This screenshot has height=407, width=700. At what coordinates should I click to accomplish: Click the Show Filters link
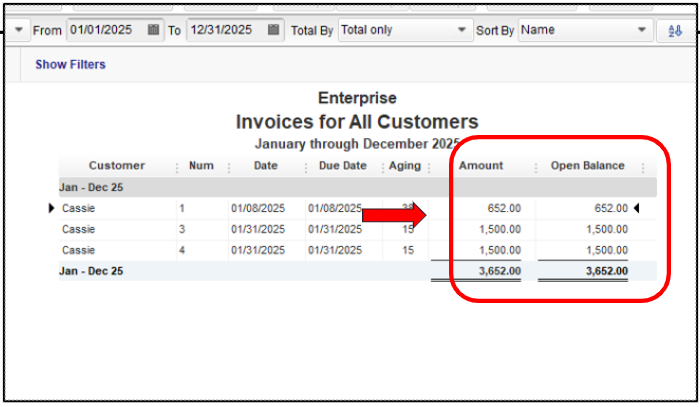(x=71, y=64)
